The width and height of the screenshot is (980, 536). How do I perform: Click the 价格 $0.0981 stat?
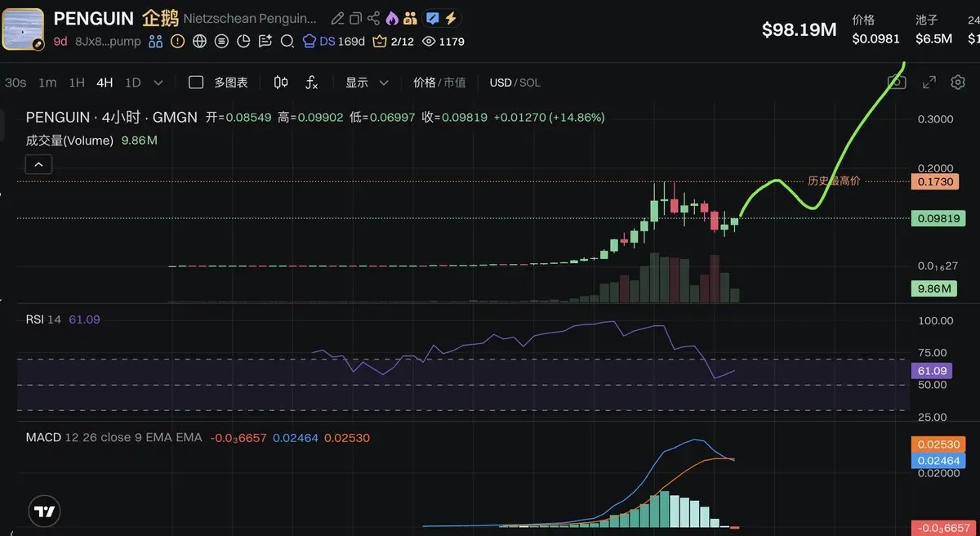coord(875,29)
